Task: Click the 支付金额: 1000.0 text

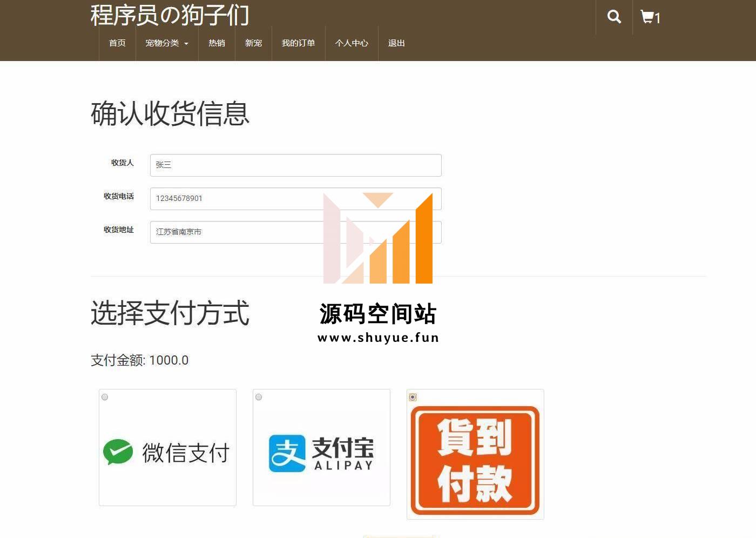Action: pyautogui.click(x=139, y=360)
